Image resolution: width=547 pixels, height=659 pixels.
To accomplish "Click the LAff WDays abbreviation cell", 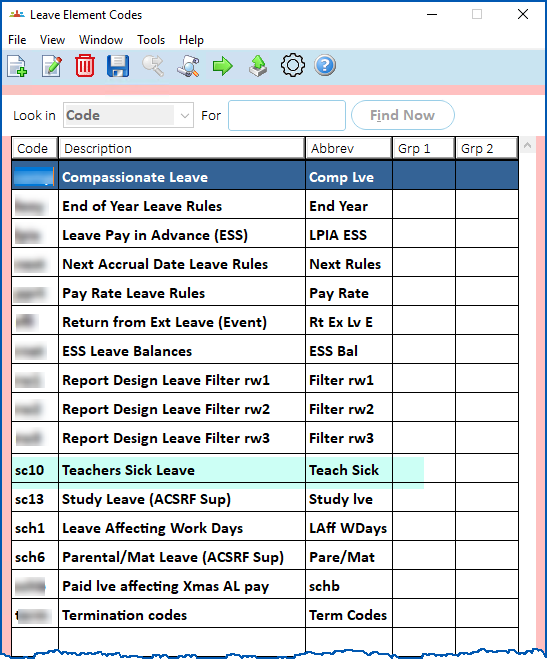I will coord(349,527).
